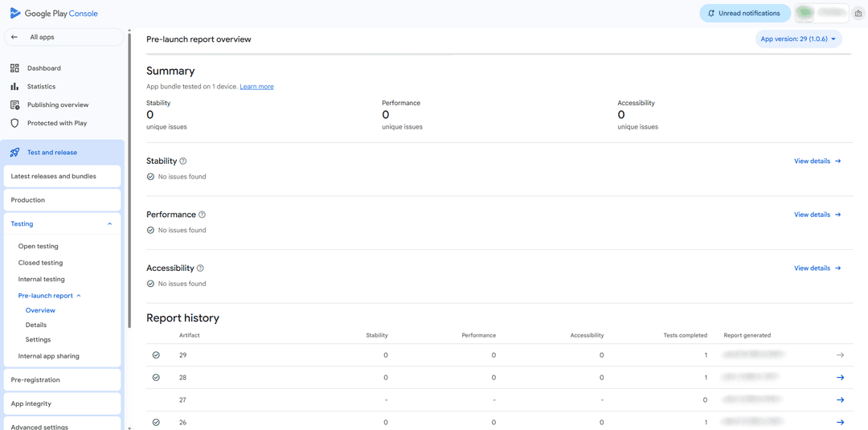Open Internal testing page
This screenshot has height=430, width=868.
[x=42, y=280]
